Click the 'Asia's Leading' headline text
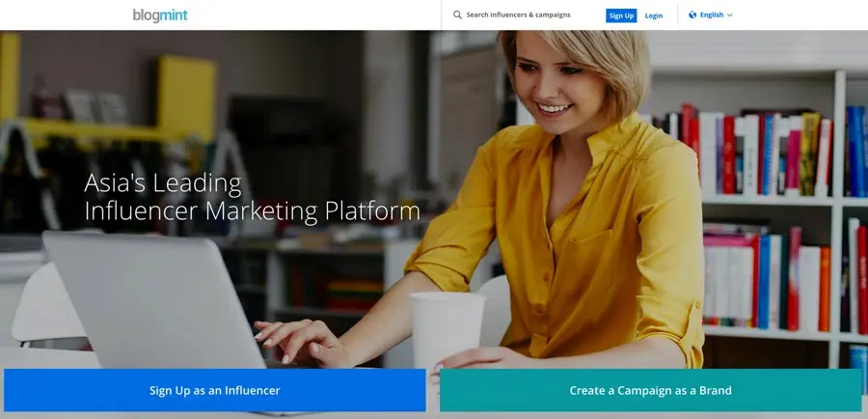The width and height of the screenshot is (868, 419). click(x=163, y=182)
